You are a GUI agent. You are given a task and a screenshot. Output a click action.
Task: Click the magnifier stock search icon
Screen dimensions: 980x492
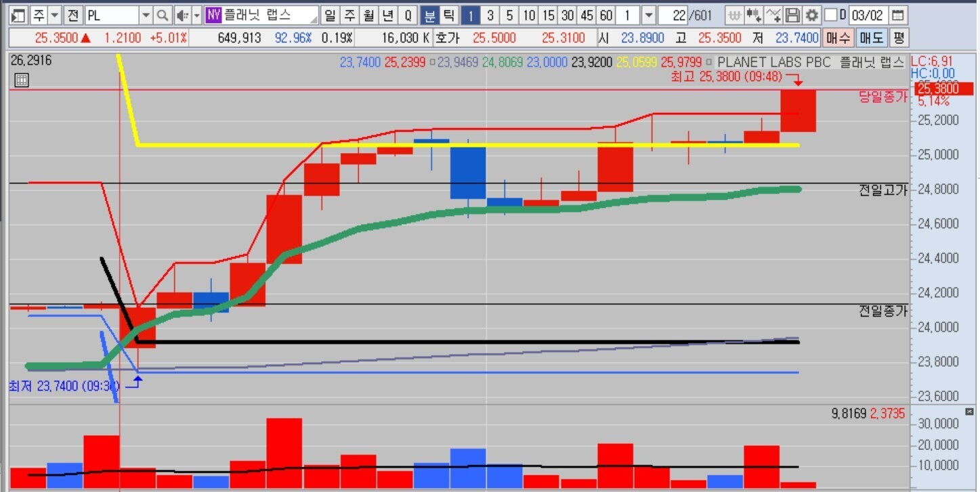click(x=163, y=15)
